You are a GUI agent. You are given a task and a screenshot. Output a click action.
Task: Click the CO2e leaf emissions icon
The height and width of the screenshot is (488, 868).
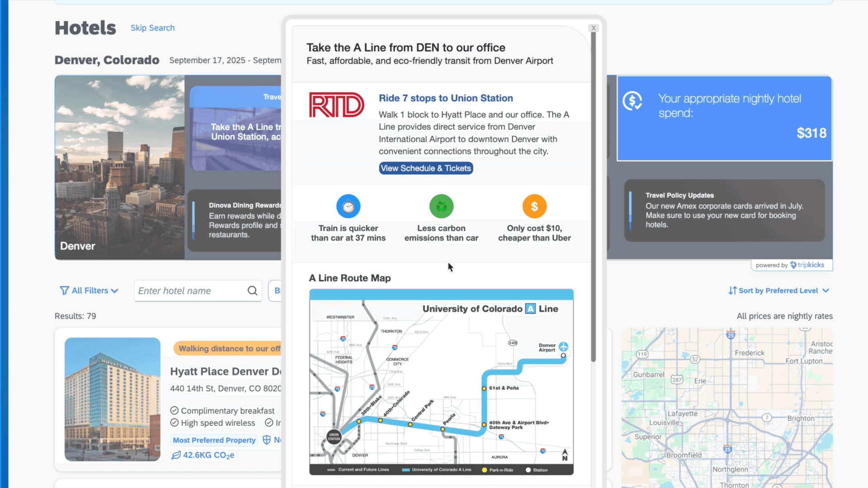click(x=176, y=455)
